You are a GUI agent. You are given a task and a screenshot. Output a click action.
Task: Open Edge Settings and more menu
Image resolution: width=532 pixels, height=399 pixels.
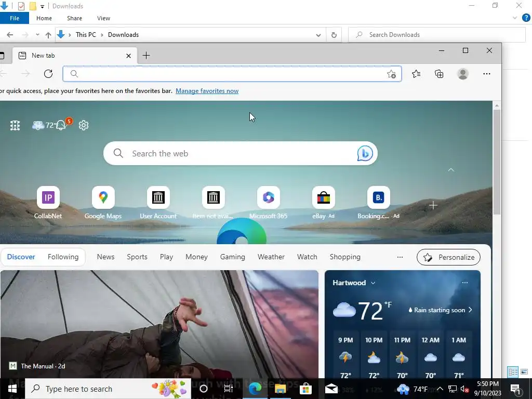486,74
